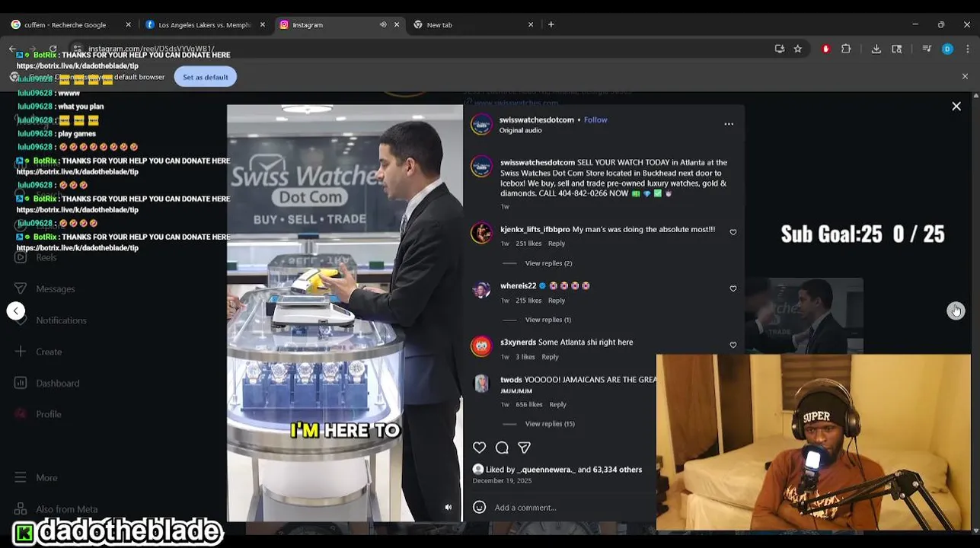This screenshot has height=548, width=980.
Task: Expand View replies (15)
Action: 550,424
